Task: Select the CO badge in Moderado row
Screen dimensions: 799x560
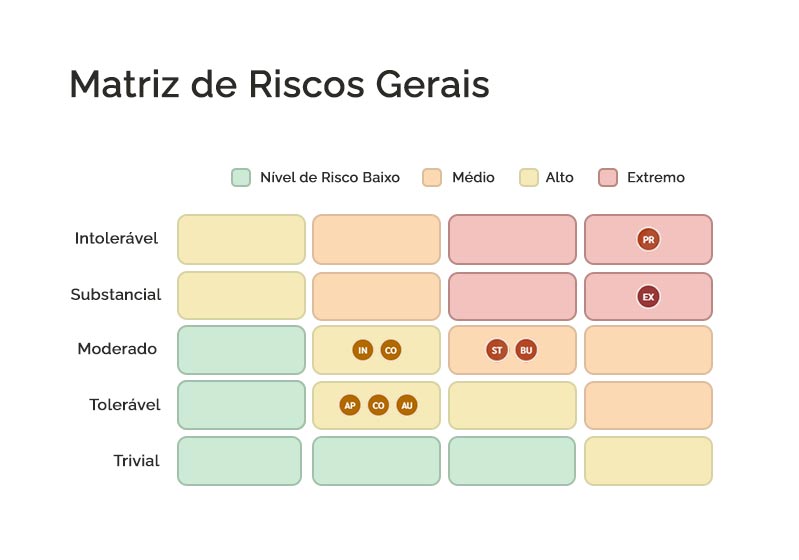Action: click(390, 350)
